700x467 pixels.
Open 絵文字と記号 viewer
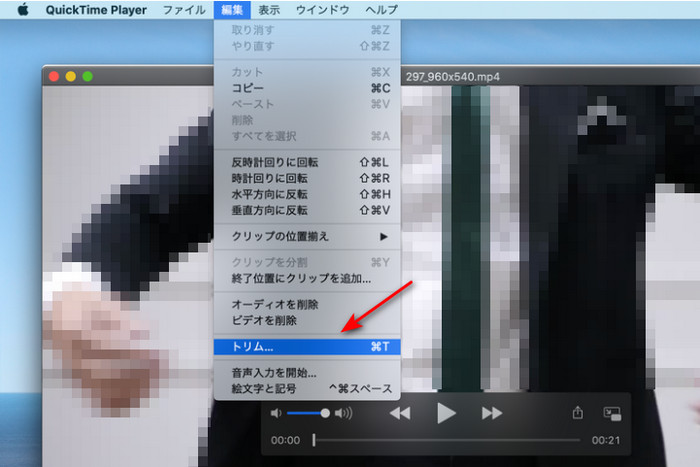coord(307,388)
